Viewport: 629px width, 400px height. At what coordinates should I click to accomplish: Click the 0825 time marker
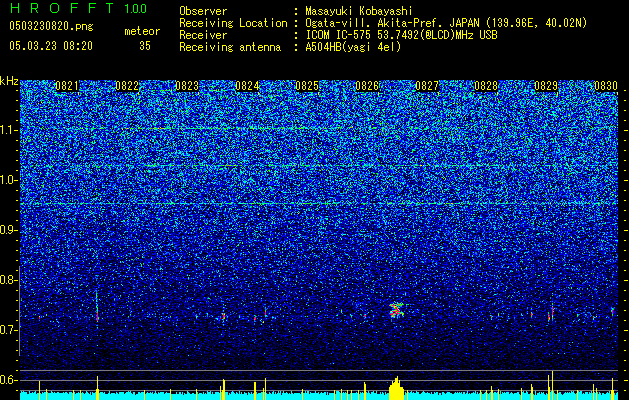(x=307, y=86)
